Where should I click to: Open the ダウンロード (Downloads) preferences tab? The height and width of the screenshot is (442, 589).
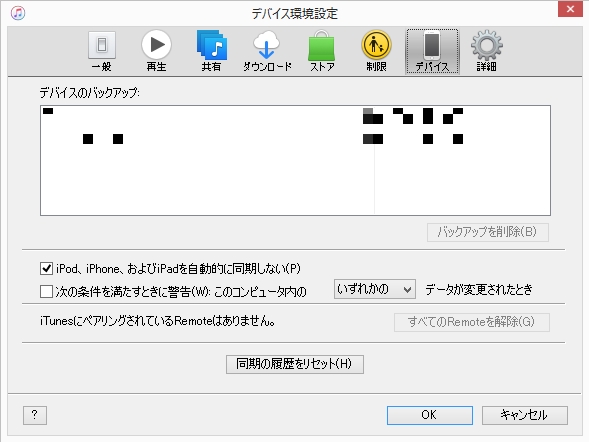point(267,51)
